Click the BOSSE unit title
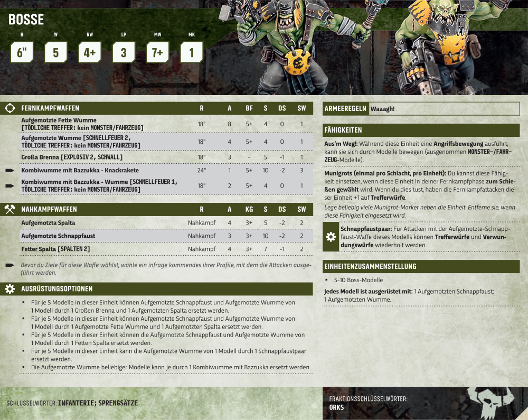 [26, 20]
